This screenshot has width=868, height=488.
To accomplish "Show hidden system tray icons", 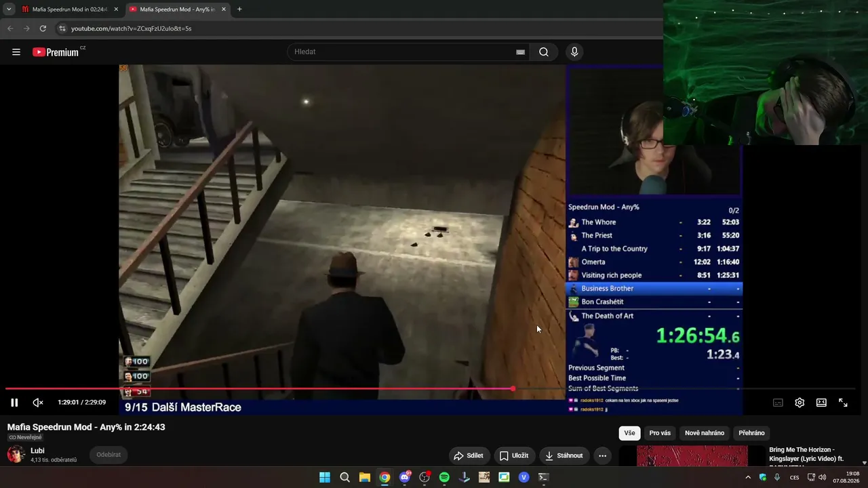I will (748, 477).
